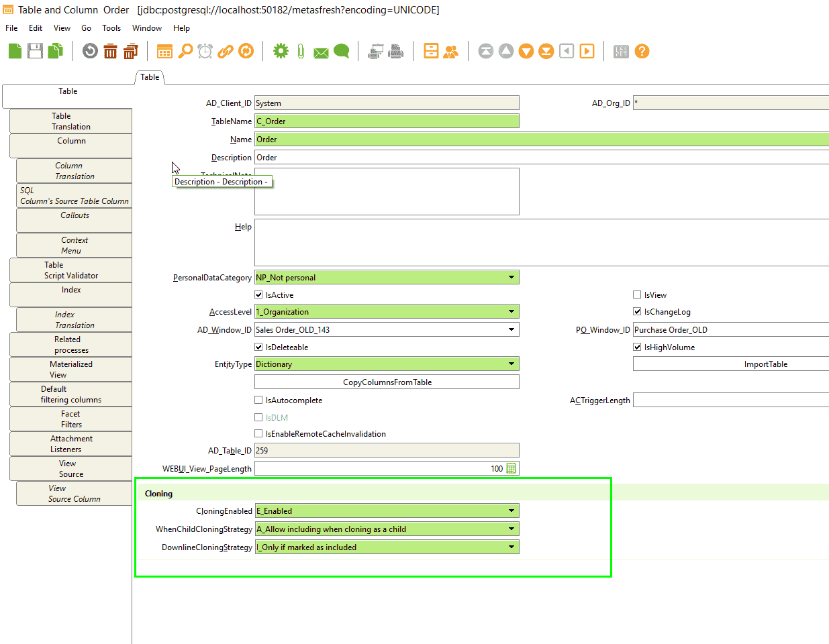Uncheck the IsDeleteable checkbox

pyautogui.click(x=258, y=347)
